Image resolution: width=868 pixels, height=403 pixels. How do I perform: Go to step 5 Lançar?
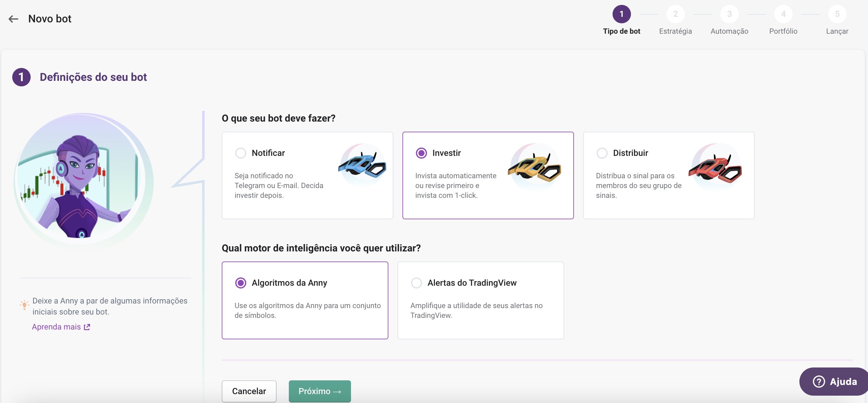click(837, 20)
